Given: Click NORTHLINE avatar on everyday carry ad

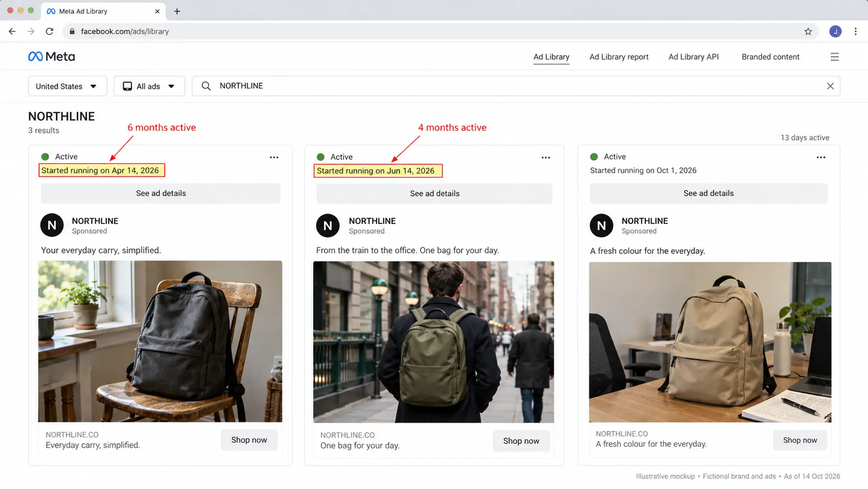Looking at the screenshot, I should [52, 226].
